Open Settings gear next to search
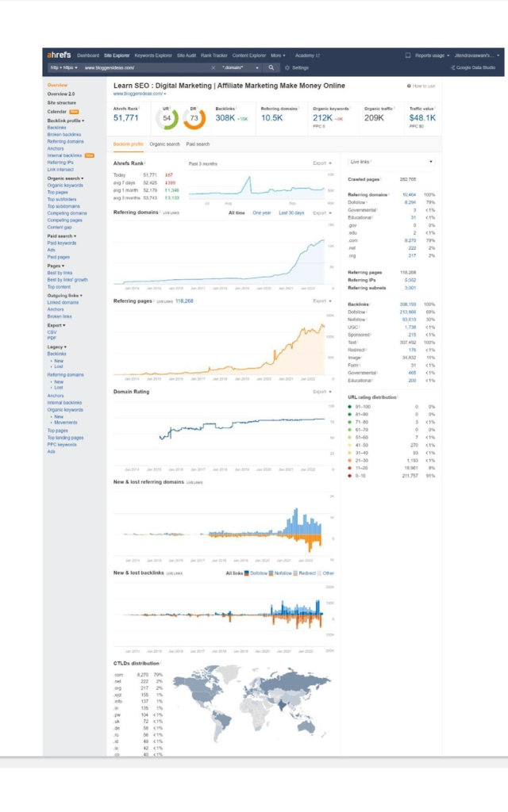This screenshot has height=812, width=508. 297,67
